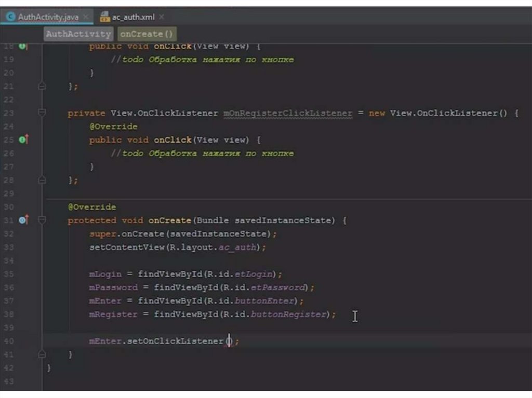Click the fold end marker on line 28
Image resolution: width=532 pixels, height=398 pixels.
click(x=42, y=180)
